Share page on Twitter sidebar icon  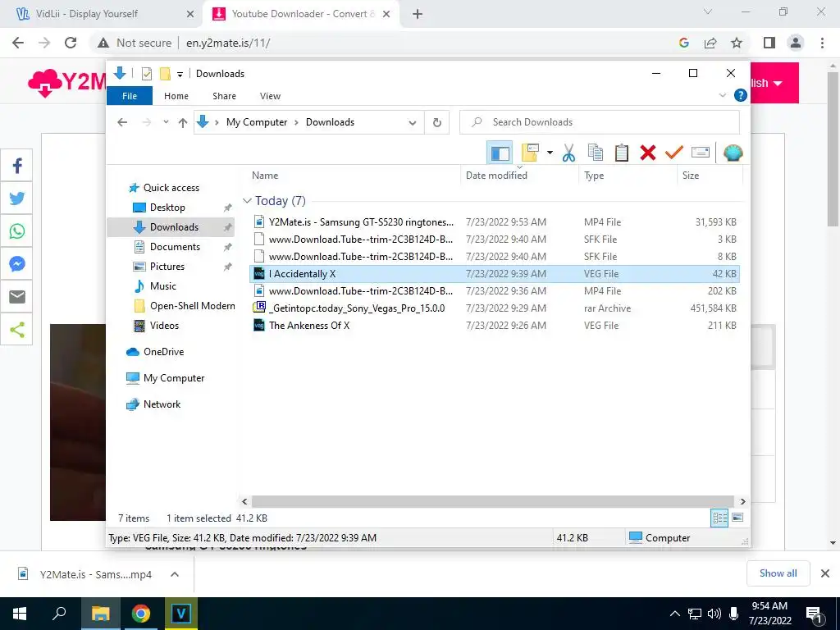16,199
